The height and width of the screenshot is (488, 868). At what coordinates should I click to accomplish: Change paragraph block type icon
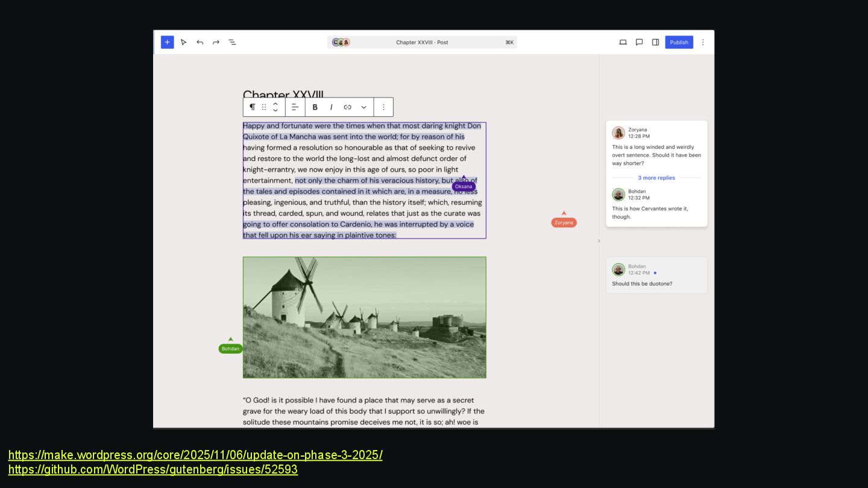(x=253, y=107)
